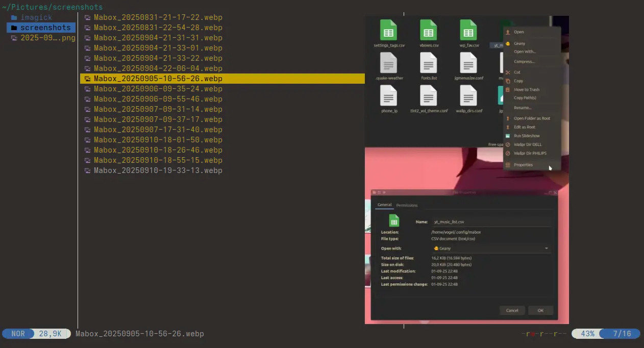Select Properties in the context menu
644x348 pixels.
(x=523, y=165)
